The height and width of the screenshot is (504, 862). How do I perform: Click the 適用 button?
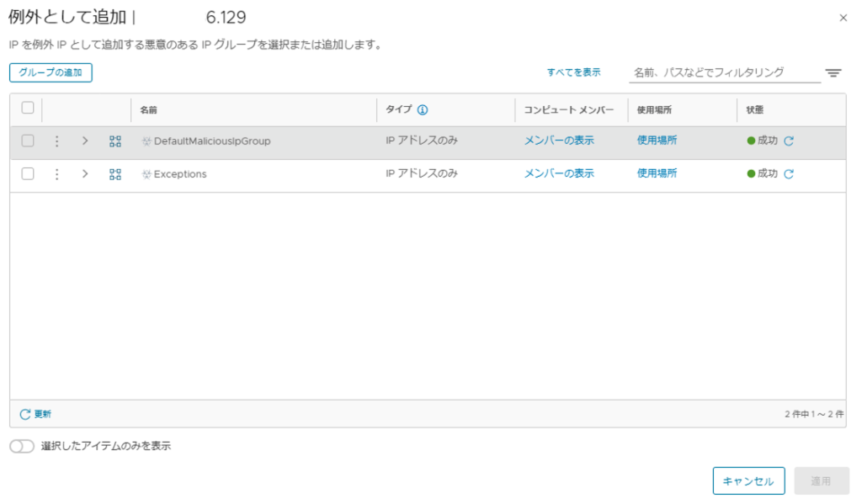tap(822, 481)
